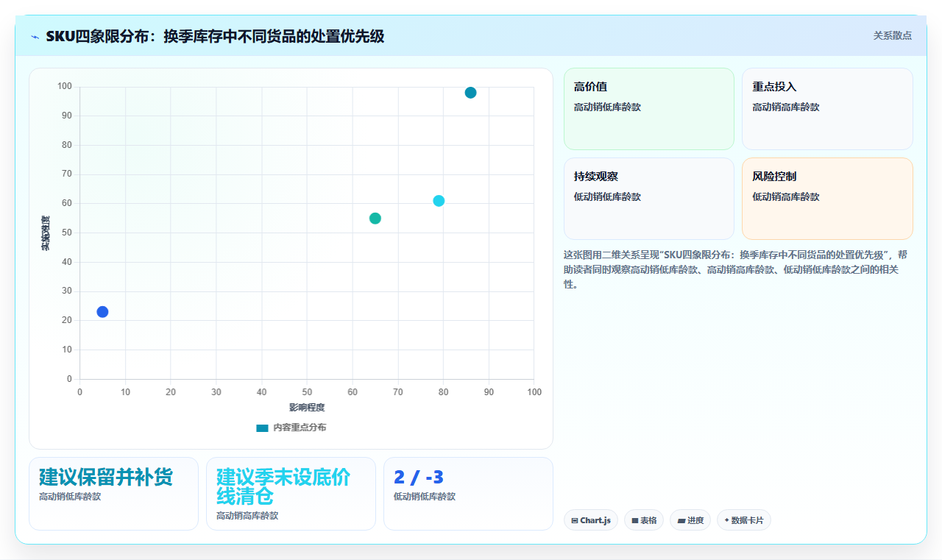
Task: Click 低动销低库龄款 caption under 2 / -3
Action: [425, 497]
